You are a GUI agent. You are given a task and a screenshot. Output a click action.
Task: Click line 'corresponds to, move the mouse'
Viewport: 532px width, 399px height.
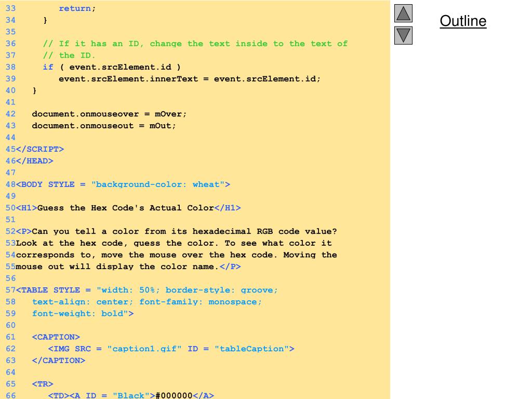tap(177, 255)
